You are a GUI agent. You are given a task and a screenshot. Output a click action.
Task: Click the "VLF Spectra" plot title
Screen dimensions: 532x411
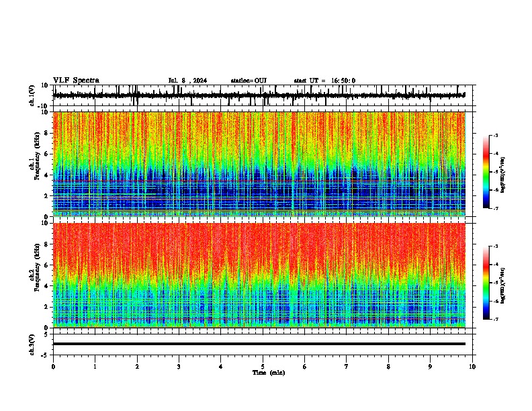[76, 81]
